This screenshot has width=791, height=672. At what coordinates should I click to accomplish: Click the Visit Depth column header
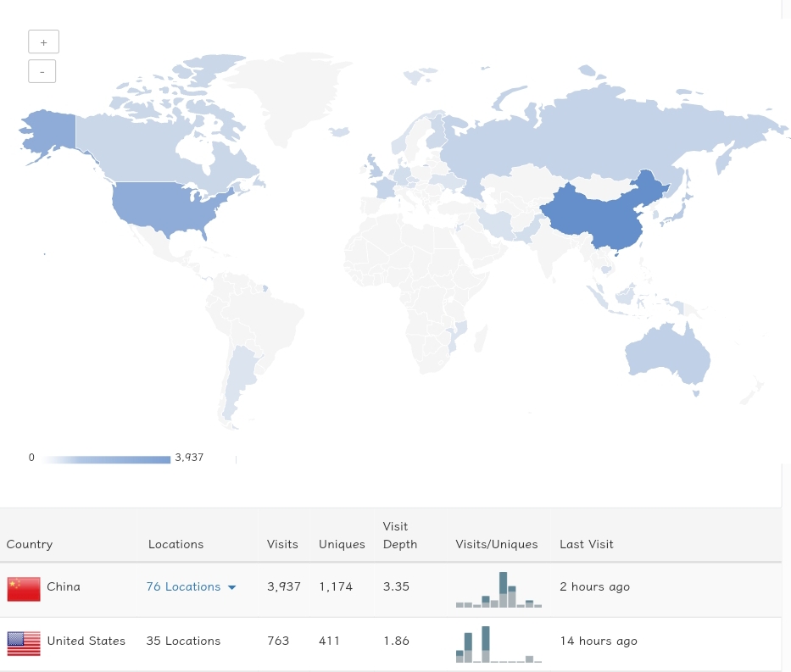(399, 535)
